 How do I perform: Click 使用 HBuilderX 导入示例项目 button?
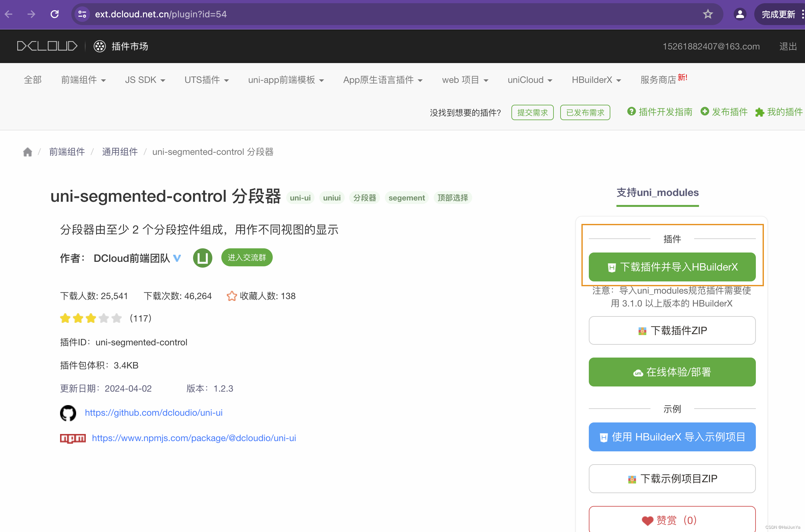tap(672, 437)
